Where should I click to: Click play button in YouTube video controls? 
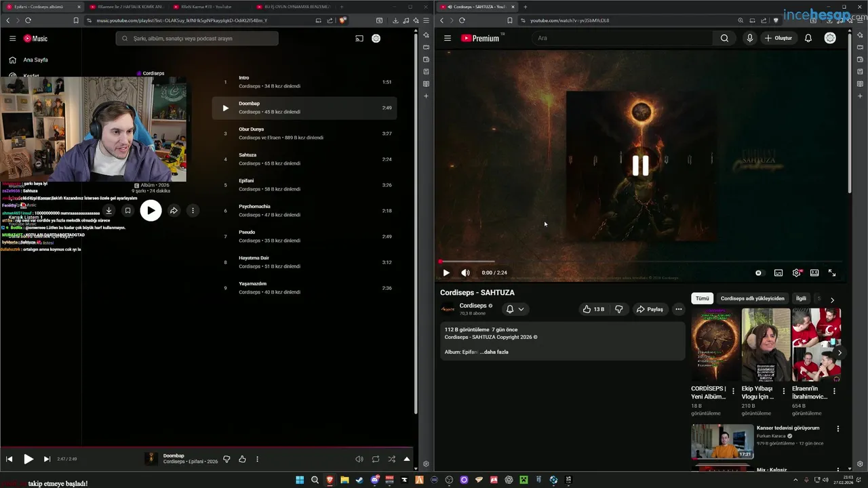446,272
